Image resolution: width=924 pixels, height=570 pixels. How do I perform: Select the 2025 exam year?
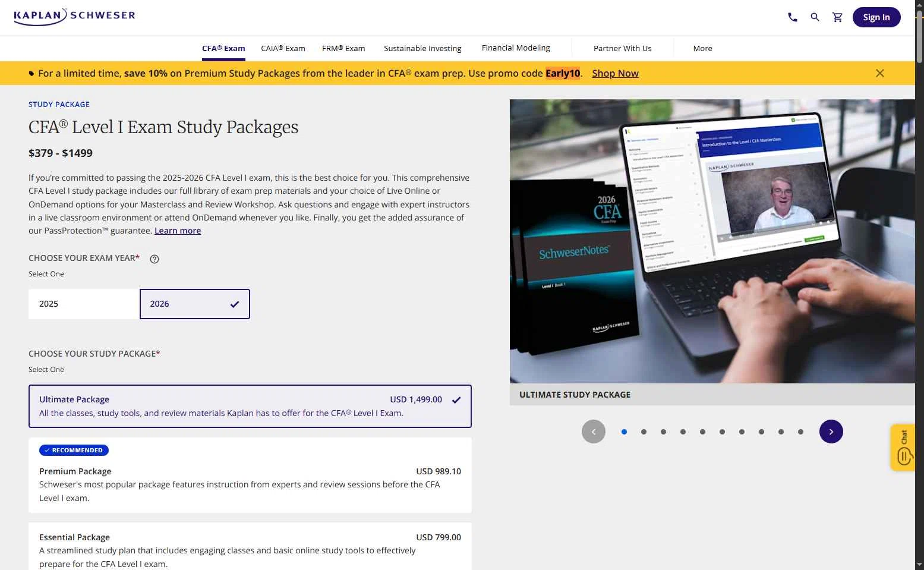(x=84, y=304)
